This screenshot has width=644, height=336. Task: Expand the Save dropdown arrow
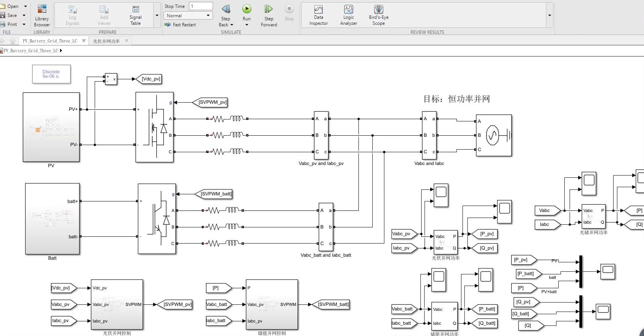[x=24, y=15]
